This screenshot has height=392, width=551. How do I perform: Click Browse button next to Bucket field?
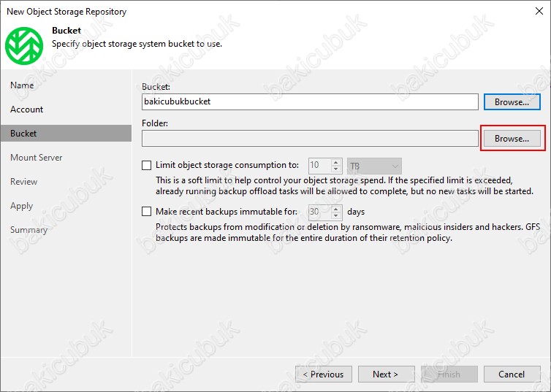coord(512,101)
